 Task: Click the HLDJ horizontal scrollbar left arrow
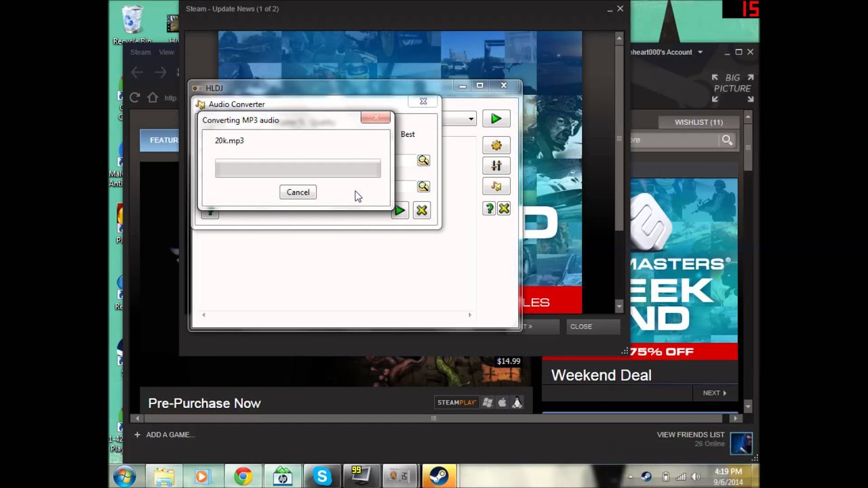pyautogui.click(x=203, y=314)
